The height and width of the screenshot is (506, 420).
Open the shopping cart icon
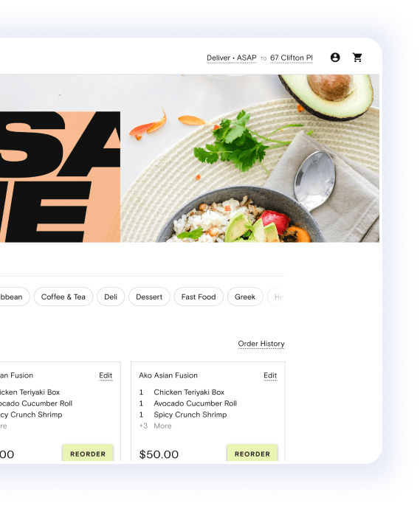357,58
